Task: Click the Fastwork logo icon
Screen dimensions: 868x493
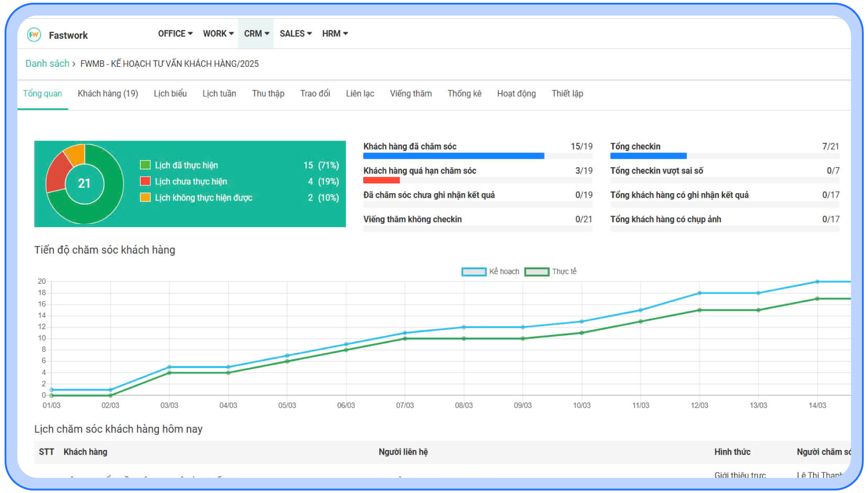Action: pyautogui.click(x=34, y=35)
